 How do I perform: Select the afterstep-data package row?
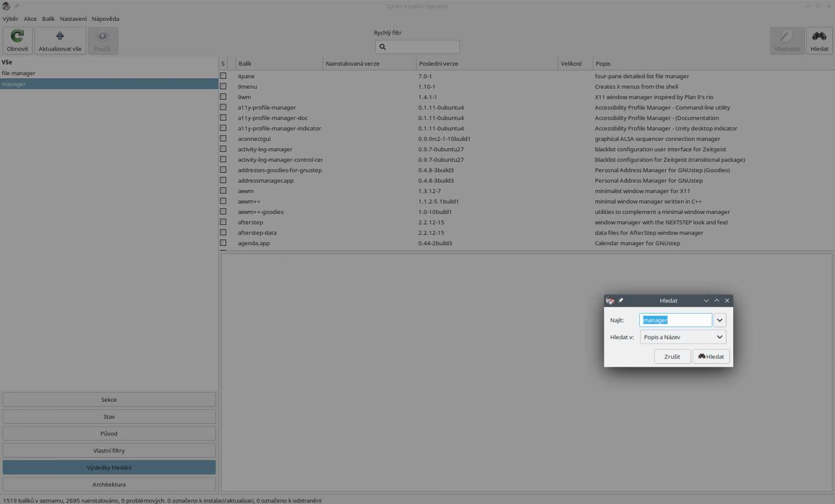click(526, 233)
